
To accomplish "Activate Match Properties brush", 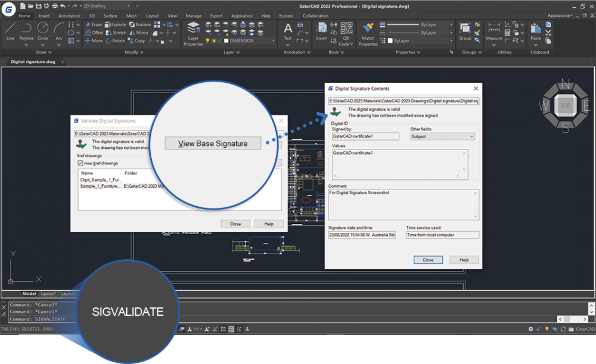I will 368,34.
